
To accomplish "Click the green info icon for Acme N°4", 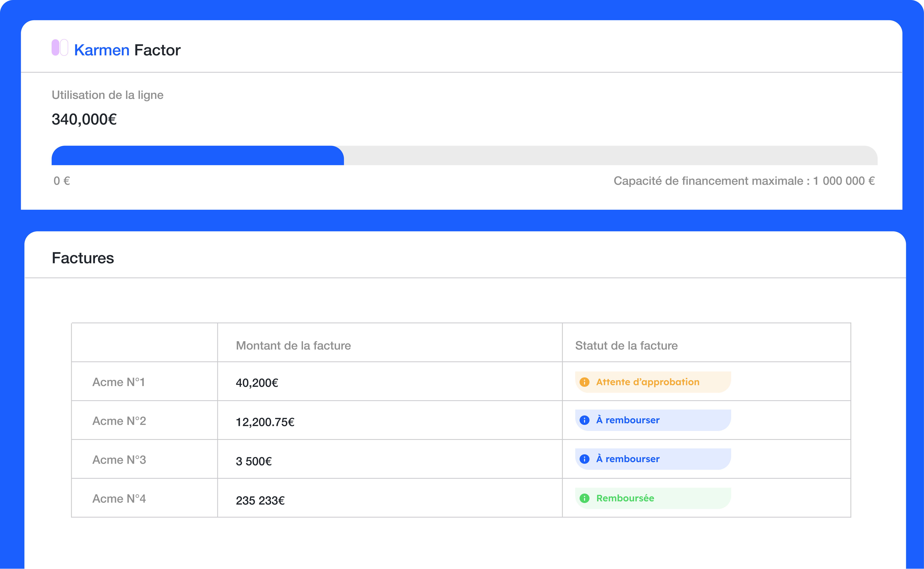I will (584, 498).
